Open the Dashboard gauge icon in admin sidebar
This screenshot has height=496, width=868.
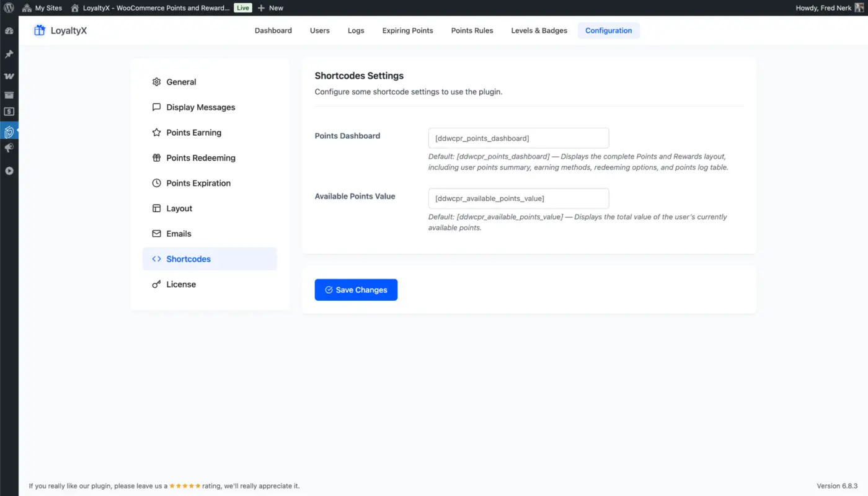(x=9, y=30)
